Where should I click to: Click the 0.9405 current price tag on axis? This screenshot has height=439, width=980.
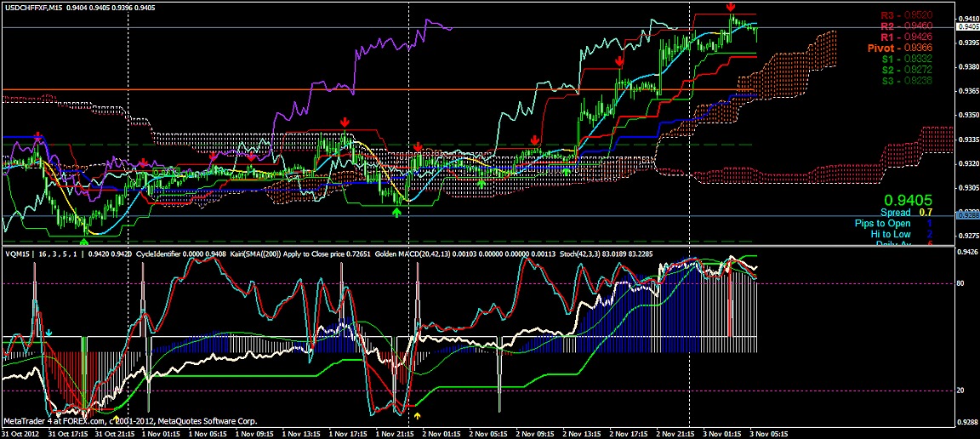pyautogui.click(x=965, y=28)
